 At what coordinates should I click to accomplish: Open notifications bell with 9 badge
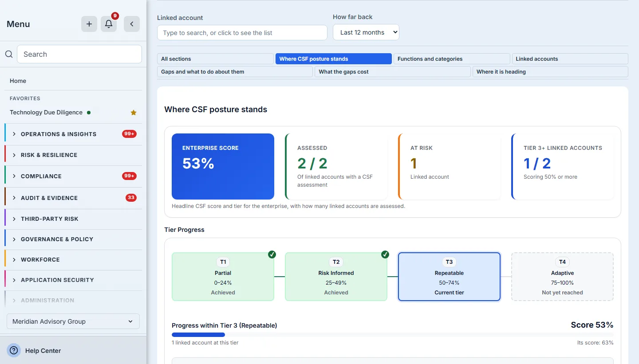click(x=109, y=24)
